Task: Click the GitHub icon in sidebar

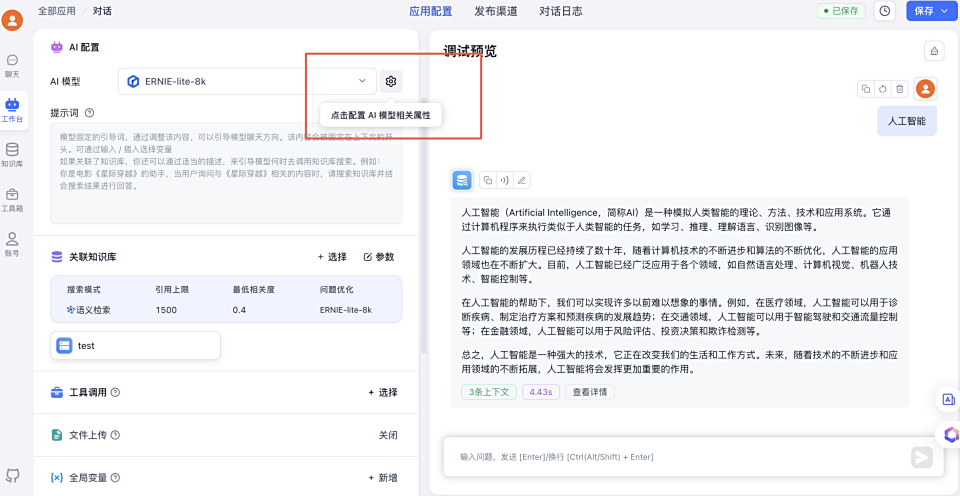Action: coord(12,475)
